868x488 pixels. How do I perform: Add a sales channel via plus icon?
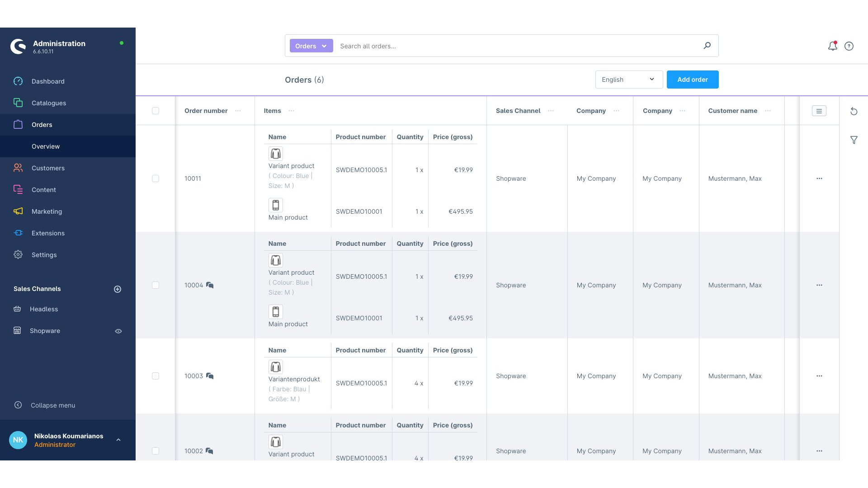[x=118, y=289]
